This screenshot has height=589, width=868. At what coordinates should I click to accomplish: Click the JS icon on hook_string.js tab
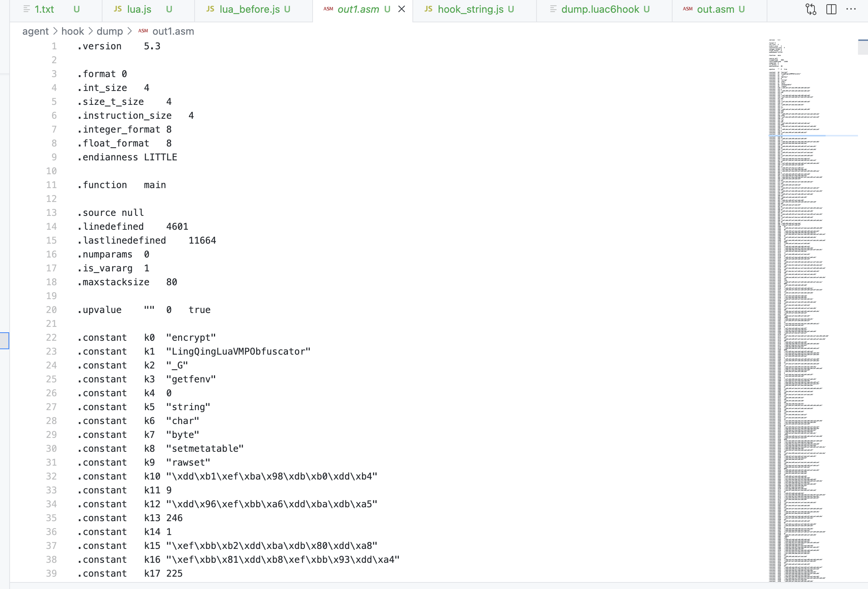pyautogui.click(x=429, y=9)
